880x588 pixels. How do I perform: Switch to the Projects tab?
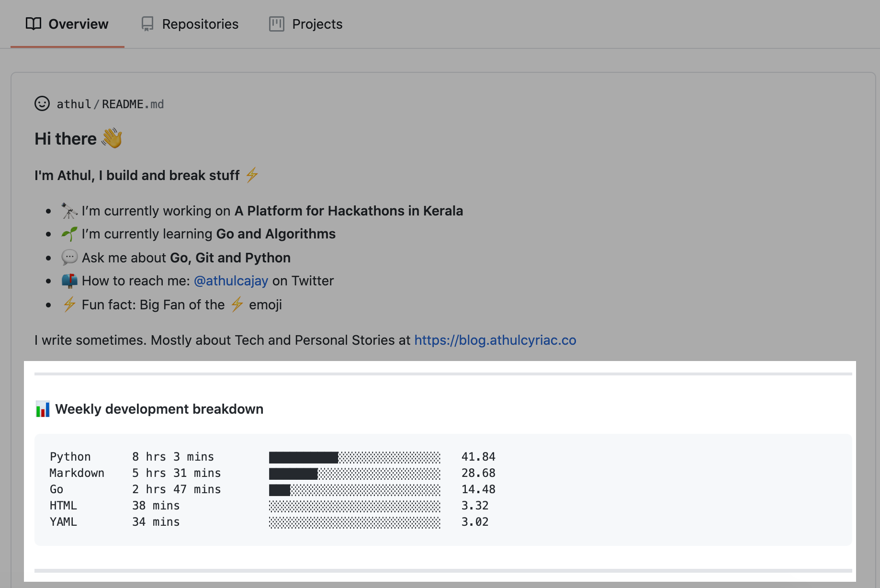point(317,23)
